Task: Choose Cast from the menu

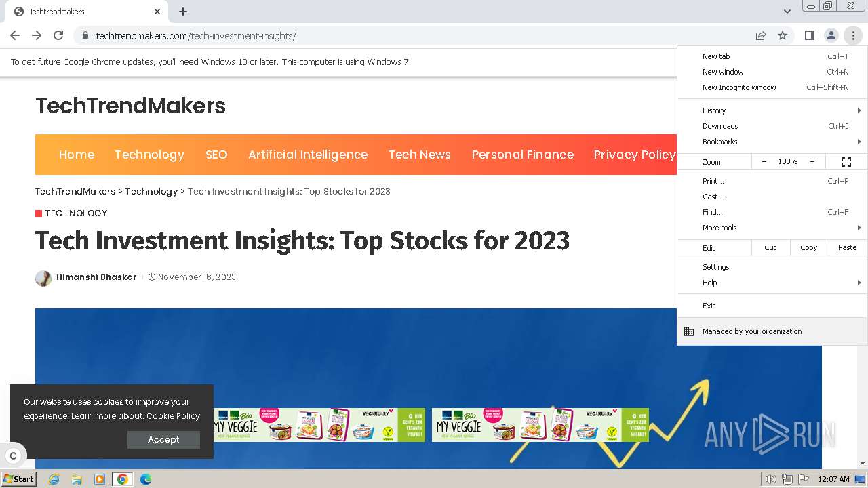Action: tap(772, 197)
